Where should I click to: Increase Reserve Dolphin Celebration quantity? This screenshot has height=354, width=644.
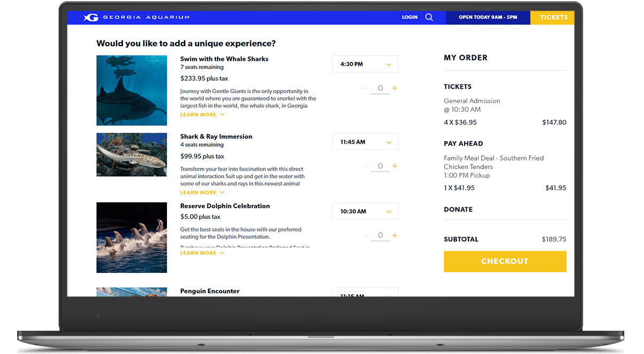394,235
